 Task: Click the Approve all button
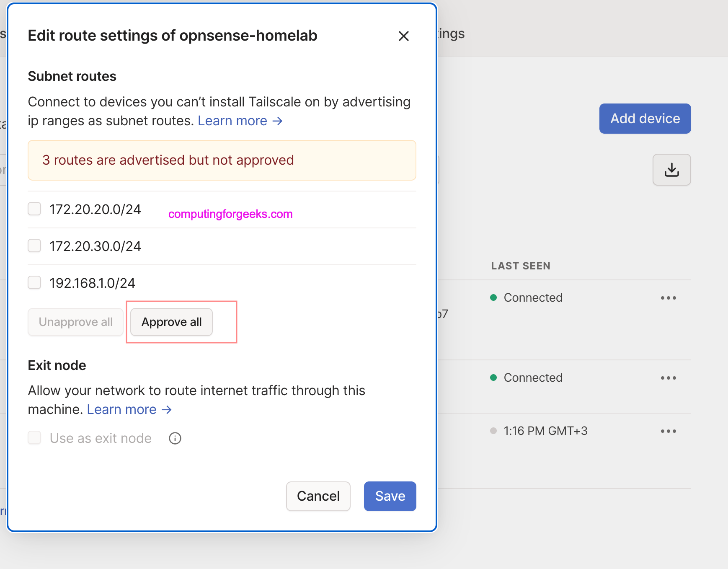click(171, 322)
